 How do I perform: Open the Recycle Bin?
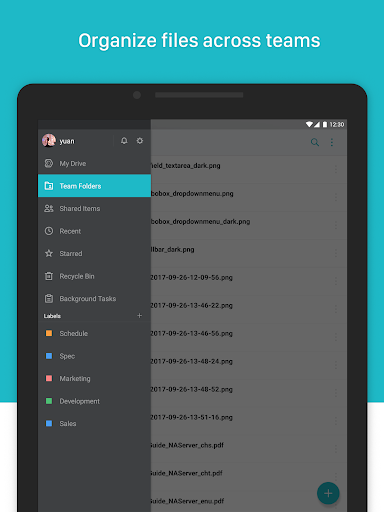[94, 276]
